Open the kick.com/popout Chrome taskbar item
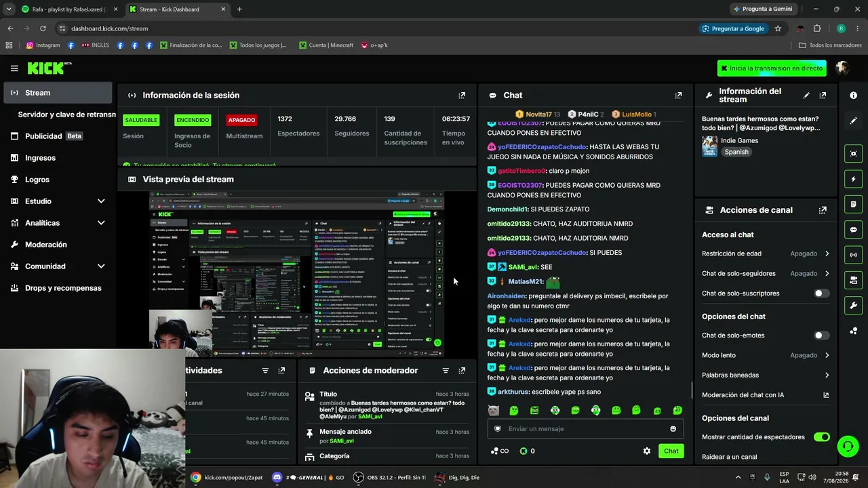 click(226, 477)
